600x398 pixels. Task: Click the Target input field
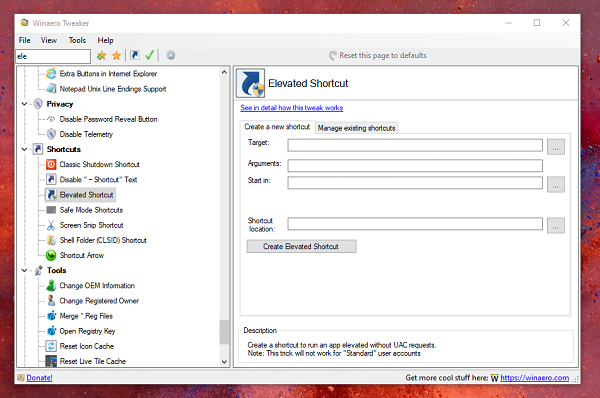(x=415, y=145)
